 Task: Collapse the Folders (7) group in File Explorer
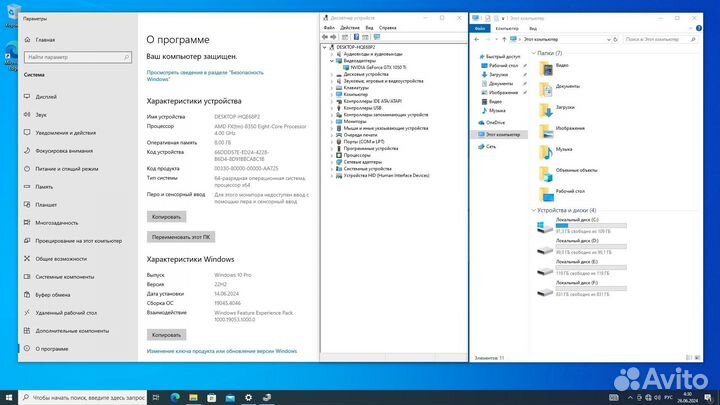click(x=534, y=53)
